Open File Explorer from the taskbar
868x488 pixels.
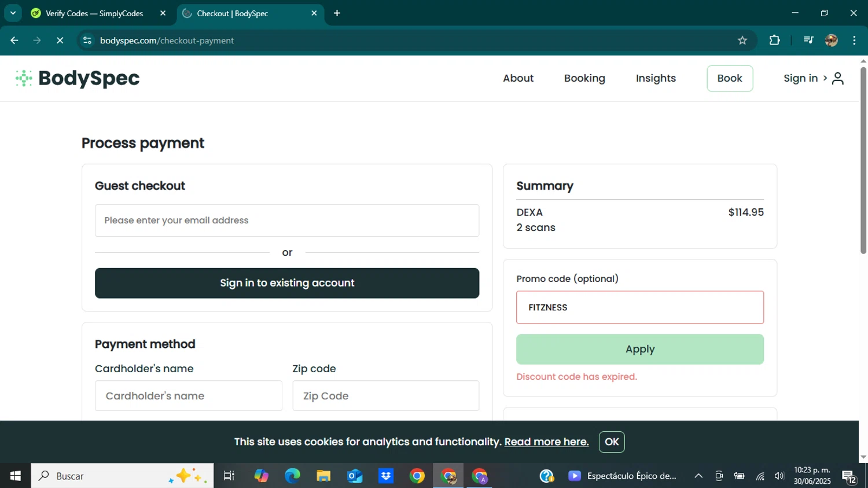(323, 476)
